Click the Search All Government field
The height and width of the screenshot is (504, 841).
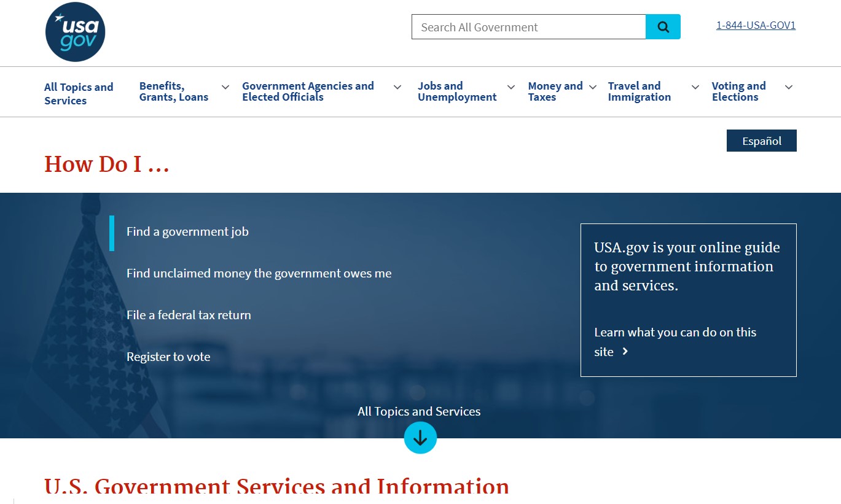coord(529,27)
